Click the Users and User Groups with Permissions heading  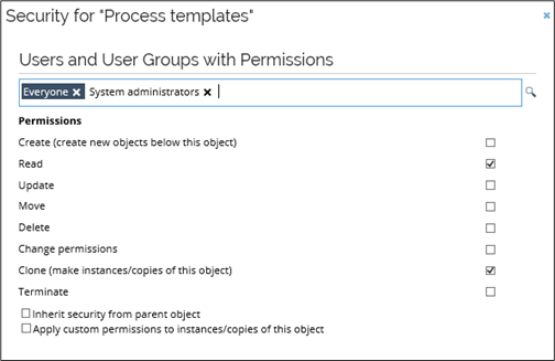pos(176,59)
